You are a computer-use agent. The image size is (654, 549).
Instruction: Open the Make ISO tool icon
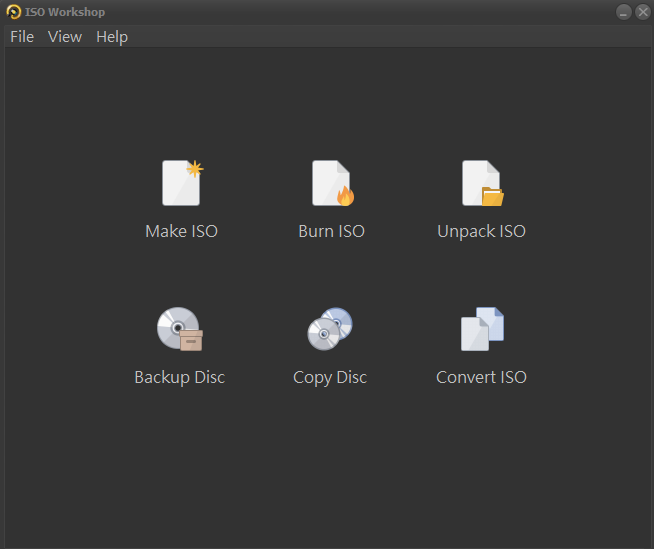(x=182, y=183)
